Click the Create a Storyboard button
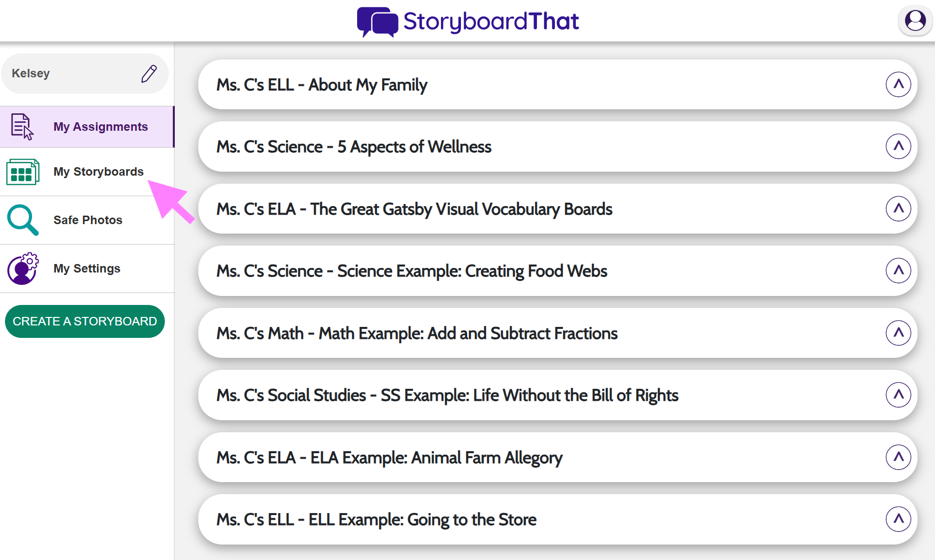 85,321
